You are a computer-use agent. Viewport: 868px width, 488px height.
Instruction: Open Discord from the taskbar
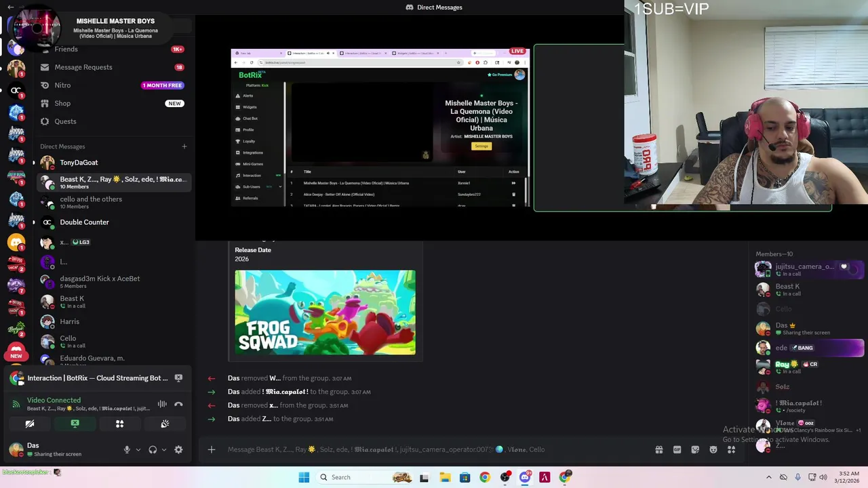tap(525, 477)
